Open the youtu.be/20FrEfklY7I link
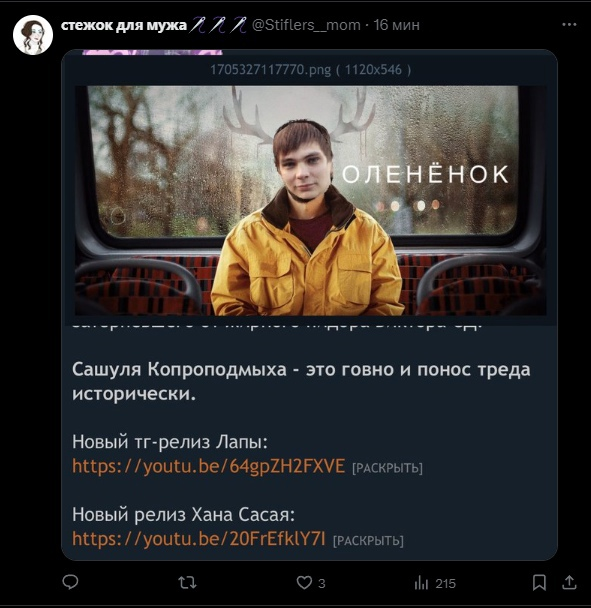The height and width of the screenshot is (608, 591). pyautogui.click(x=199, y=539)
